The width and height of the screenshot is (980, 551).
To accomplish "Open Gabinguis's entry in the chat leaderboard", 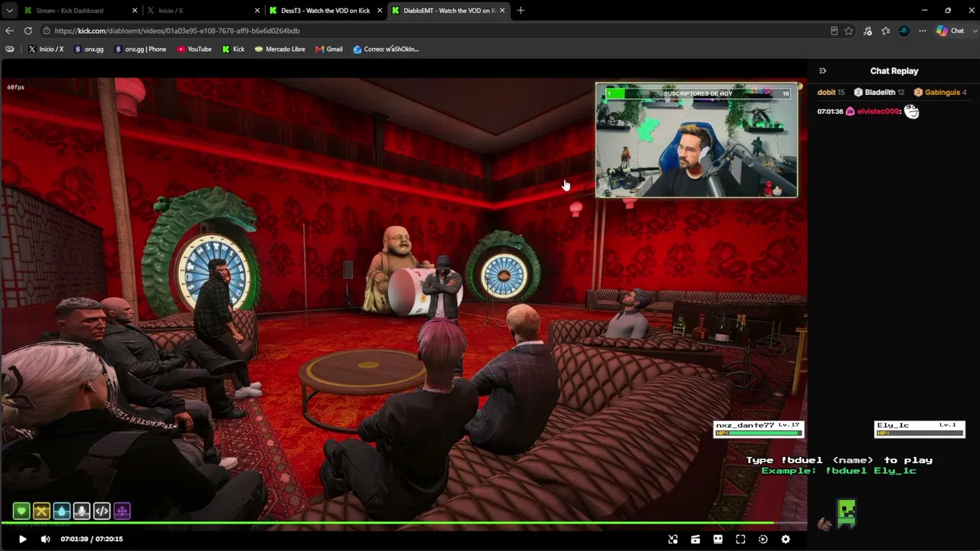I will (940, 93).
